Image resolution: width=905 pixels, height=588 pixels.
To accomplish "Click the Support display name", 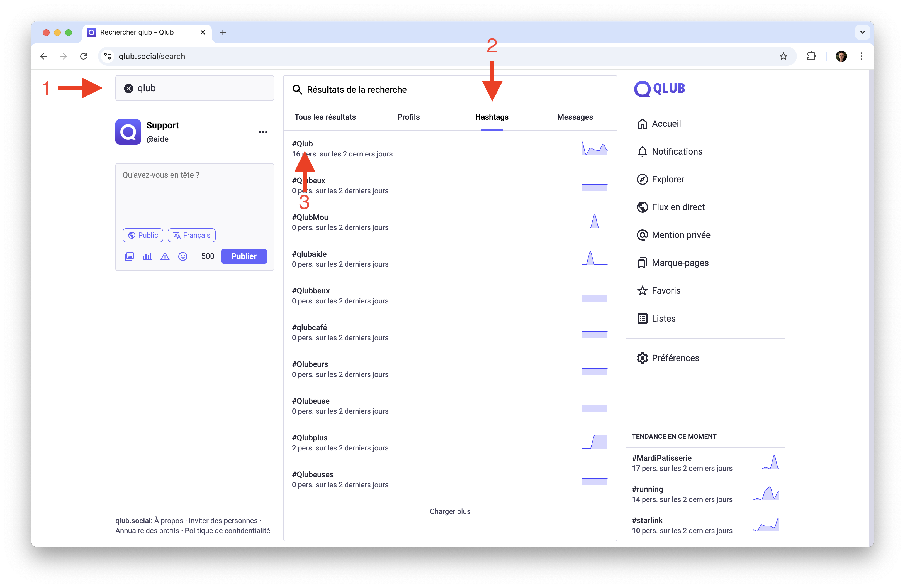I will point(162,125).
